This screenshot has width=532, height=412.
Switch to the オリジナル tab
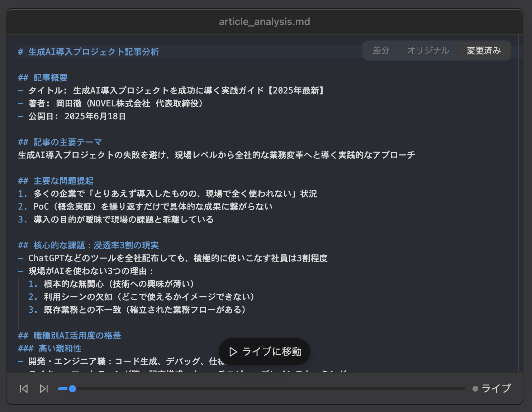point(428,51)
